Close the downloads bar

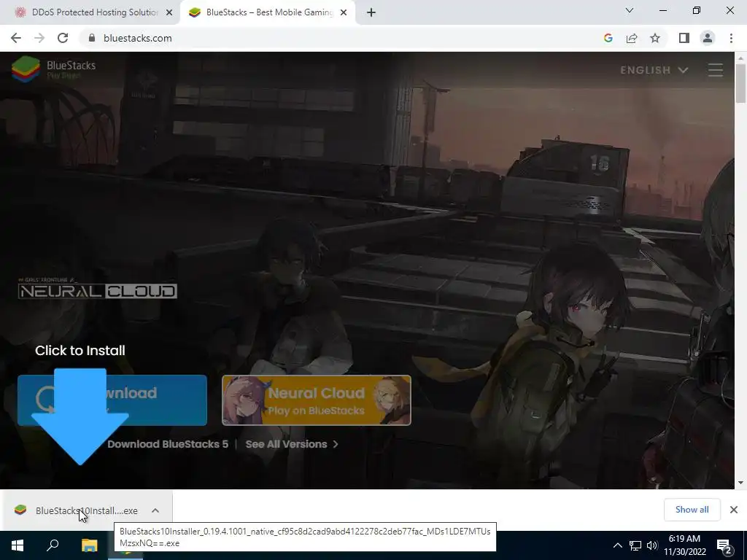point(734,510)
